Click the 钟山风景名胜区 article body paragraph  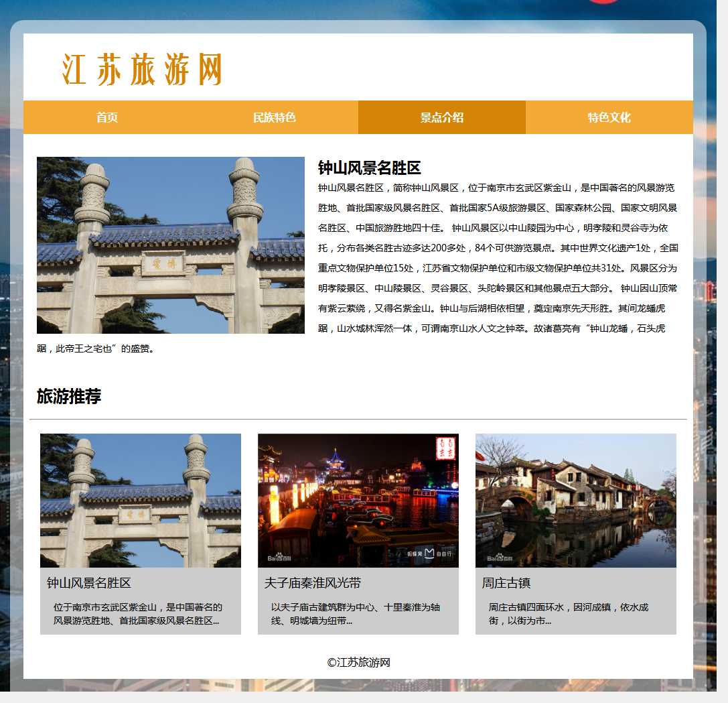498,258
